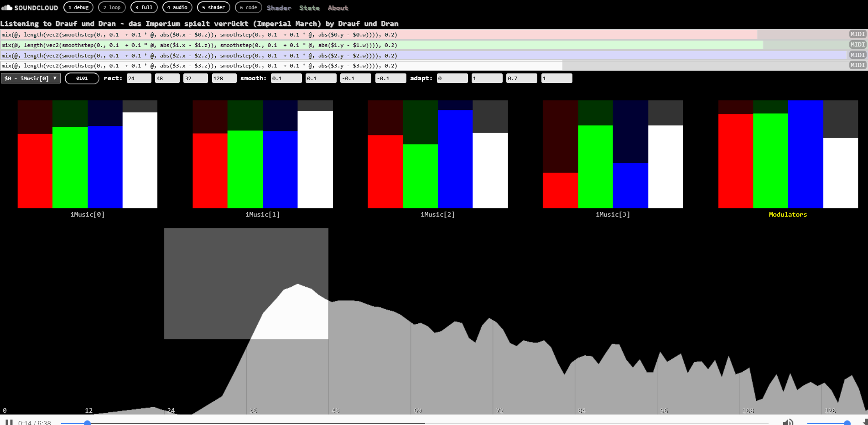868x425 pixels.
Task: Edit the blue $2 mix expression
Action: pyautogui.click(x=423, y=56)
